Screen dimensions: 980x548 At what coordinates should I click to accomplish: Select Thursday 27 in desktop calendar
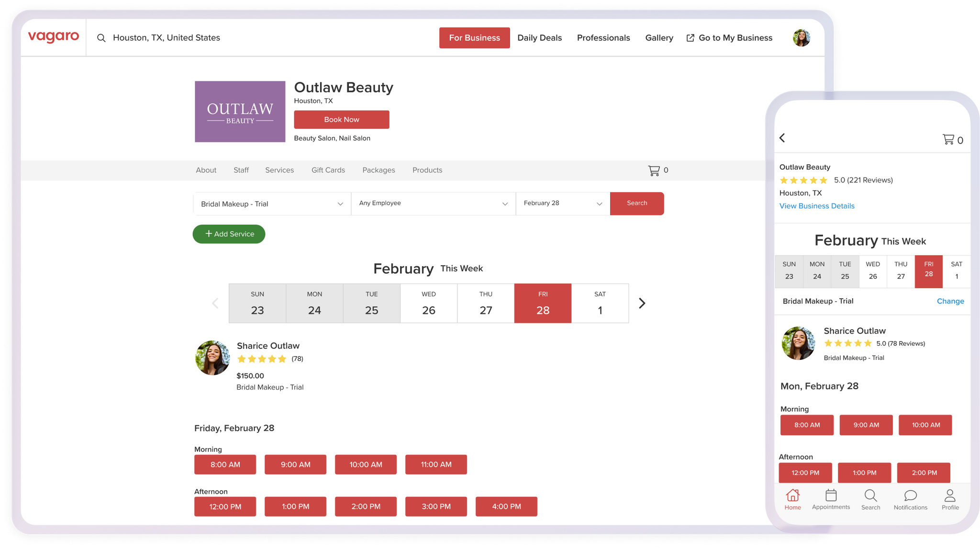(x=486, y=303)
